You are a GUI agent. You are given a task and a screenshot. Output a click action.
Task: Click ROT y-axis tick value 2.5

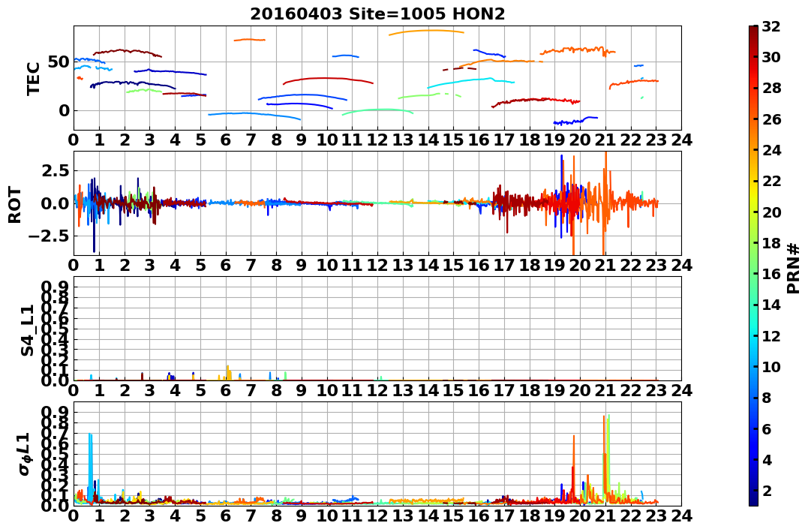coord(55,170)
